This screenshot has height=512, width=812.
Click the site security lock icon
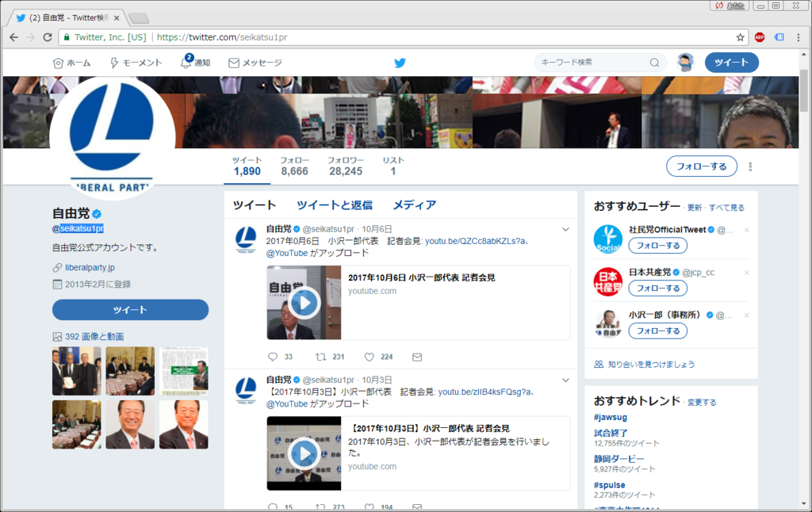click(67, 37)
